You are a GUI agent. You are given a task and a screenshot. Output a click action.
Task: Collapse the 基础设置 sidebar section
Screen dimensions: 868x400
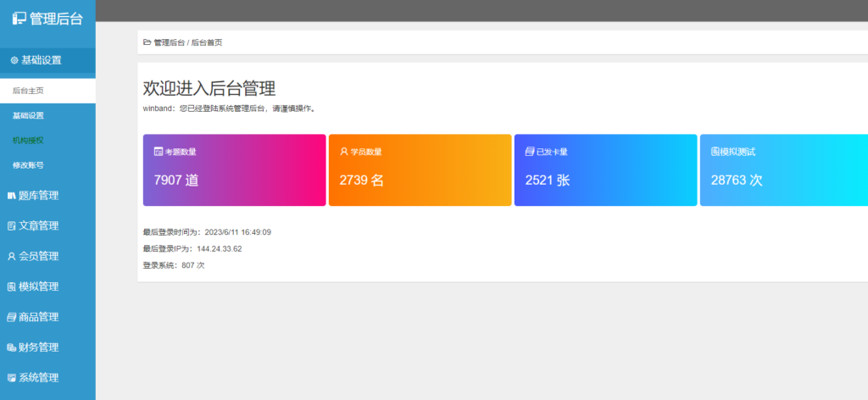click(x=47, y=60)
